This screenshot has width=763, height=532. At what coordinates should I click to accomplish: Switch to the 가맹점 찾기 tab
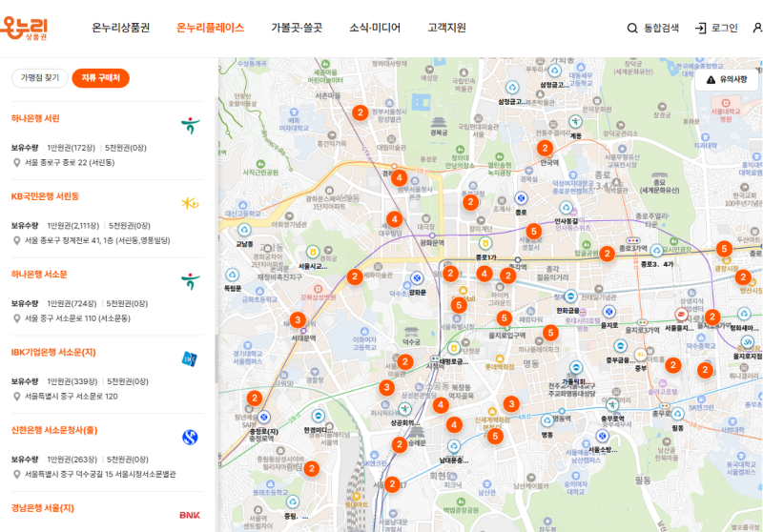[x=40, y=78]
